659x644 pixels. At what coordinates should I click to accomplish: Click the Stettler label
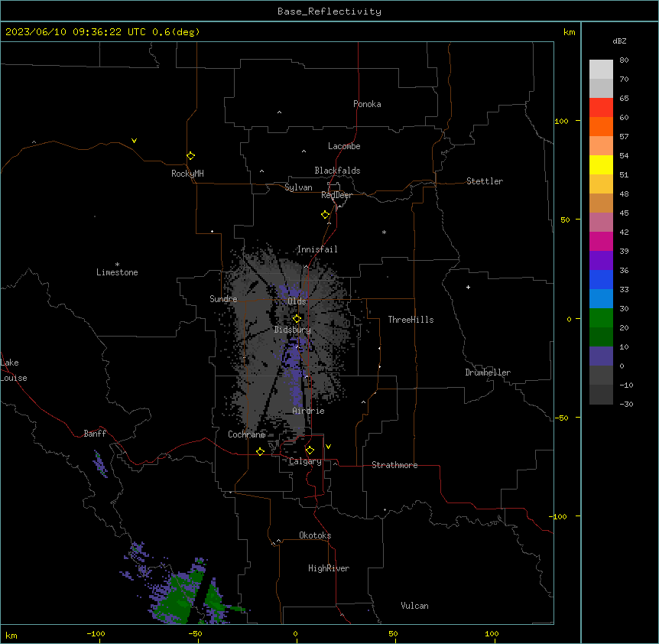485,181
